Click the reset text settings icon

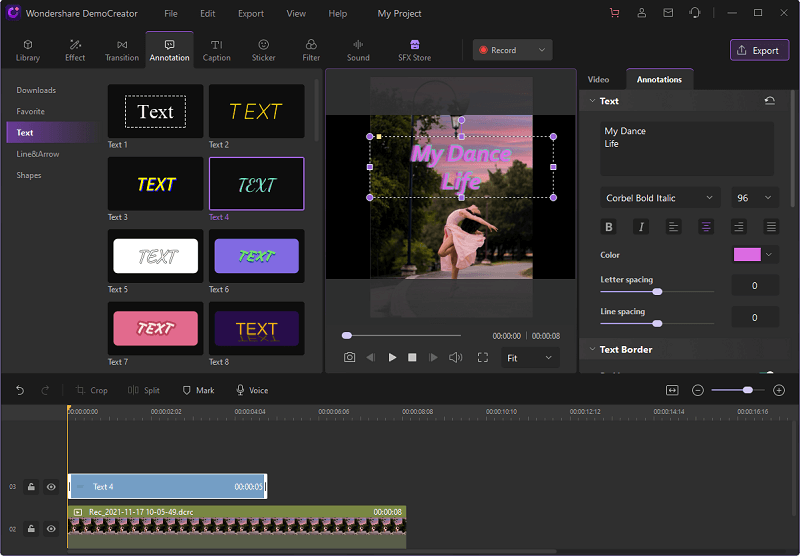769,101
